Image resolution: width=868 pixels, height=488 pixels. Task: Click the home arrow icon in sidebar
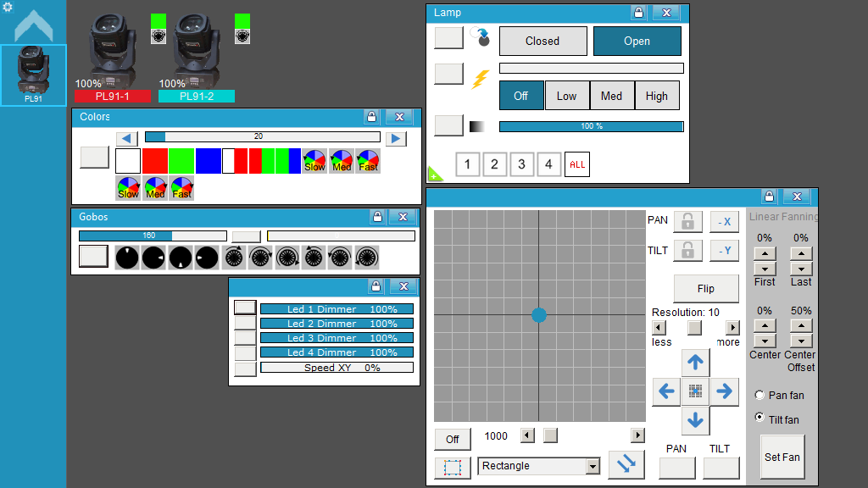point(34,26)
